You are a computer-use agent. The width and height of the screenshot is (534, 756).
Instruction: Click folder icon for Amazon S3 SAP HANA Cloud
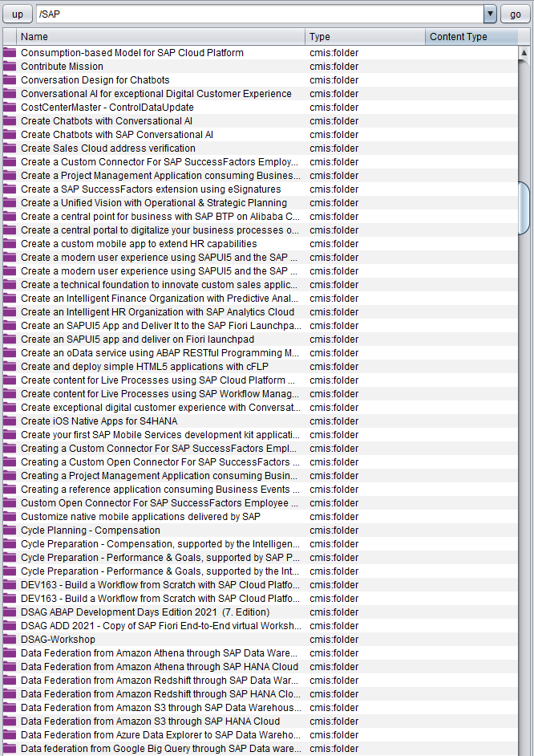click(10, 721)
